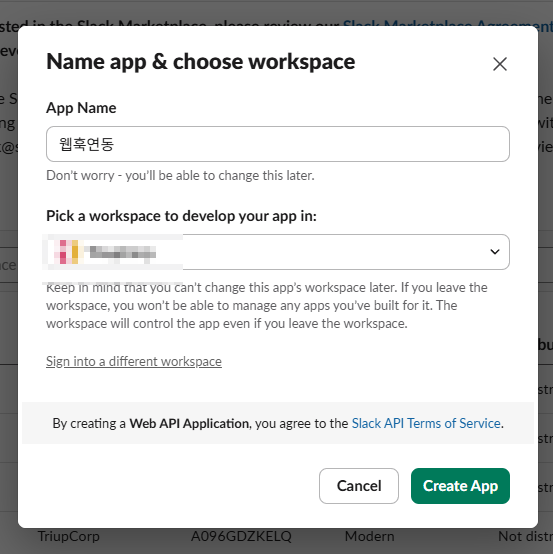
Task: Select the blurred workspace icon in dropdown
Action: click(x=69, y=252)
